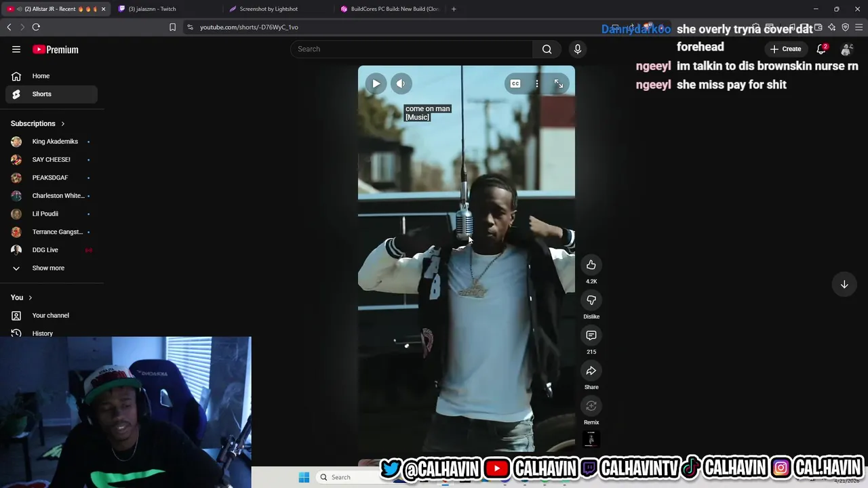The width and height of the screenshot is (868, 488).
Task: Click the YouTube search input field
Action: 412,49
